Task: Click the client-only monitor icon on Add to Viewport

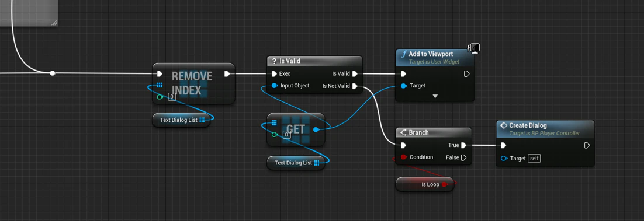Action: coord(474,48)
